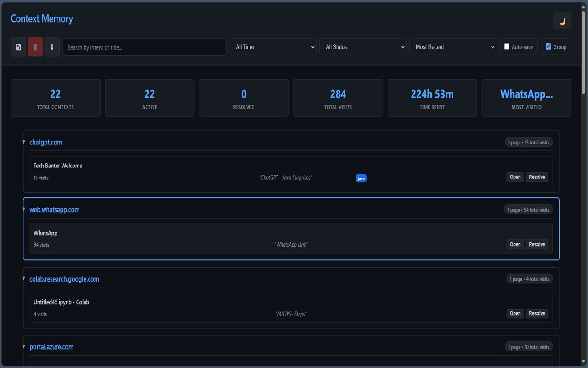Resolve the Tech Banter Welcome context
Image resolution: width=588 pixels, height=368 pixels.
(x=537, y=177)
